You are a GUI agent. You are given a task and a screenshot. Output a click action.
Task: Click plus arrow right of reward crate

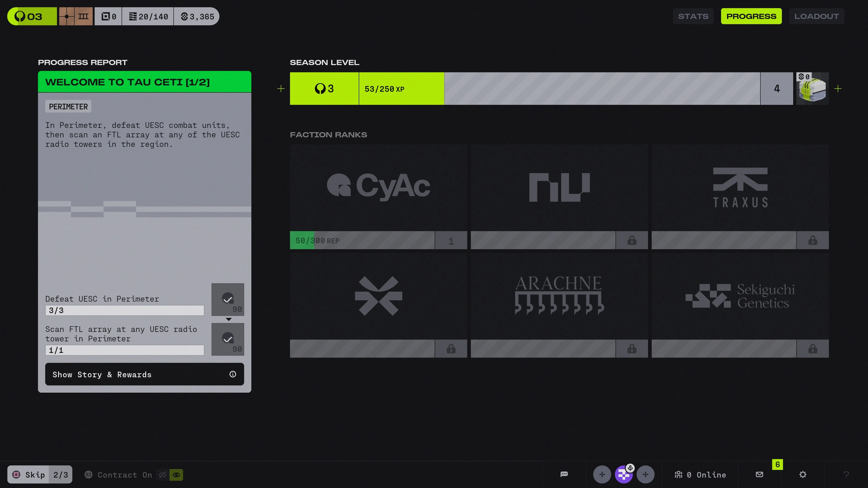838,89
